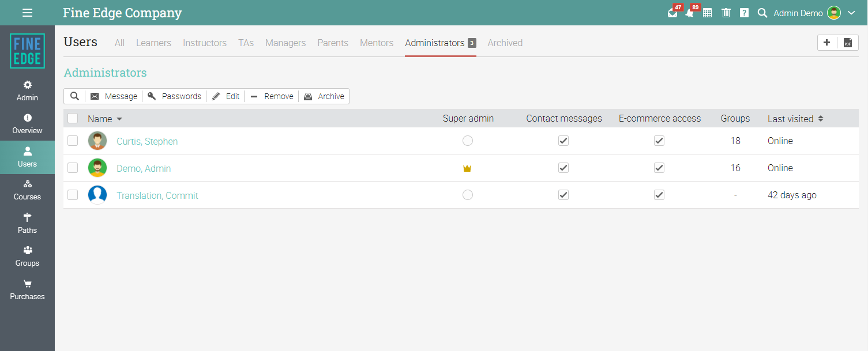
Task: Select the Demo, Admin row checkbox
Action: pos(73,168)
